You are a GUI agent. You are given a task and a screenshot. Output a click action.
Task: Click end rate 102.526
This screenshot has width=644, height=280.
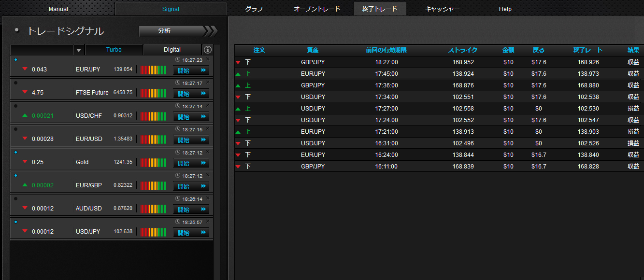(588, 143)
